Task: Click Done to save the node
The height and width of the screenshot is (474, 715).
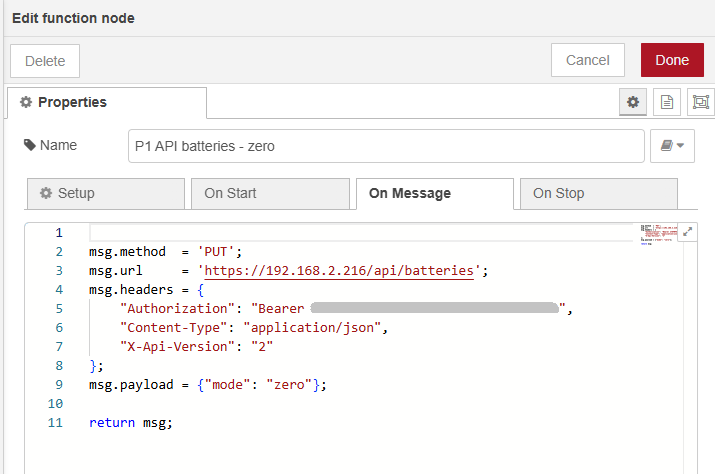Action: click(672, 60)
